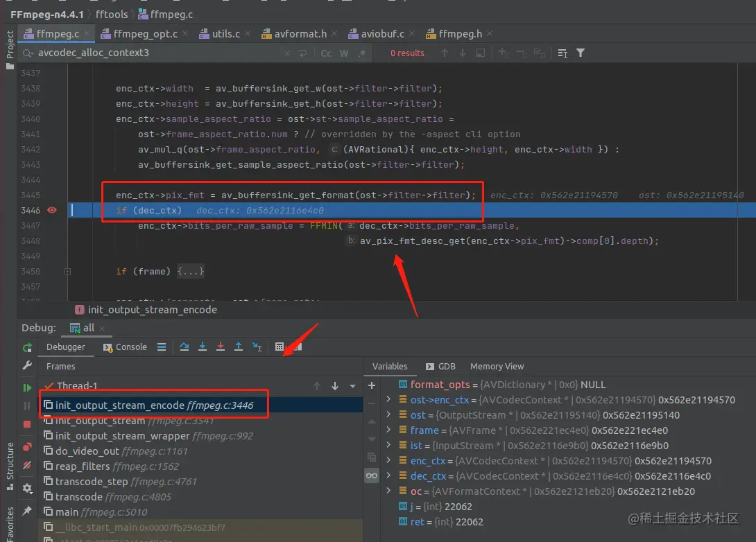Open debugger settings wrench icon
756x542 pixels.
[27, 366]
